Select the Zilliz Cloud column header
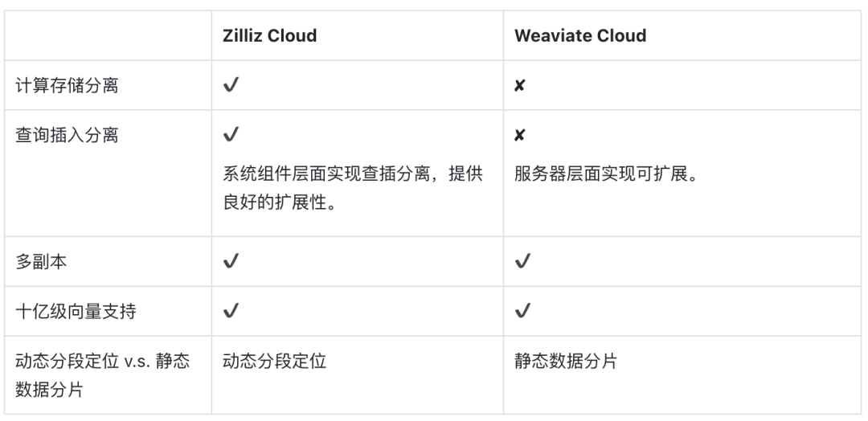The height and width of the screenshot is (421, 868). click(x=269, y=35)
